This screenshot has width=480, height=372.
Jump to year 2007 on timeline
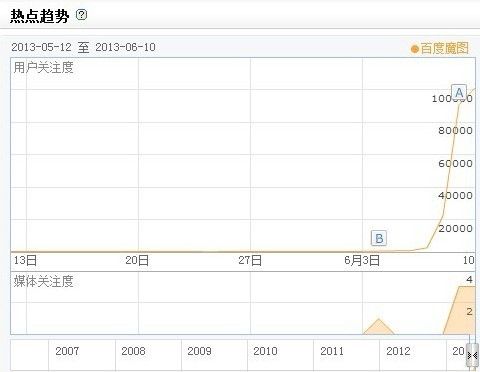coord(67,351)
